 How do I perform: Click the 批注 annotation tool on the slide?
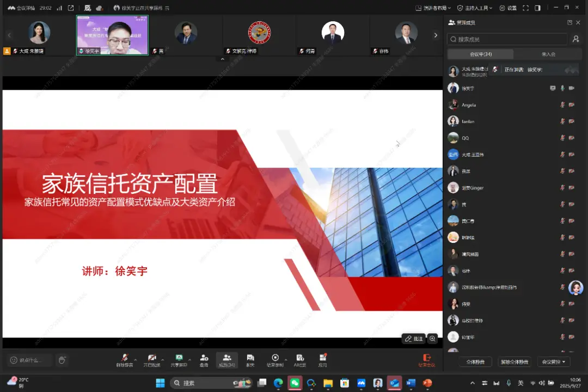(414, 339)
